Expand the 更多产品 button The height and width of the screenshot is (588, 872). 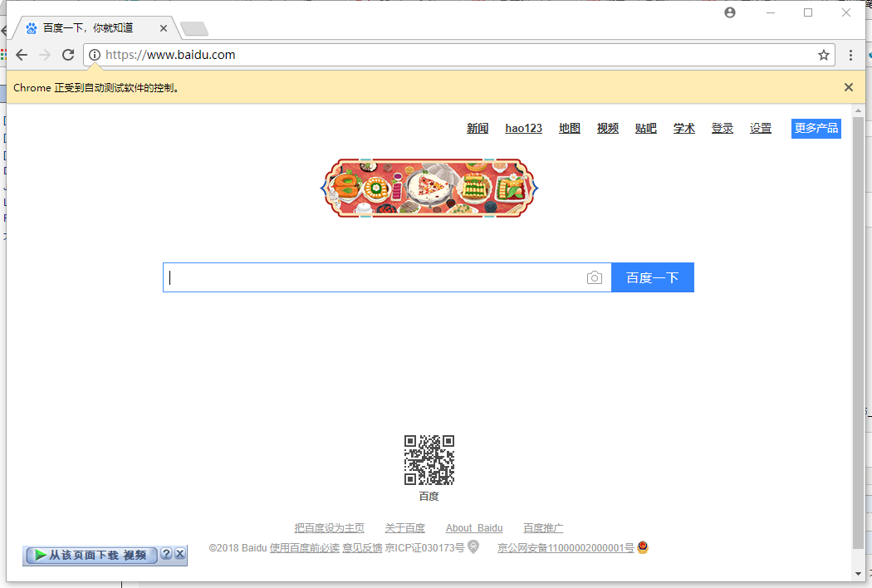[816, 128]
